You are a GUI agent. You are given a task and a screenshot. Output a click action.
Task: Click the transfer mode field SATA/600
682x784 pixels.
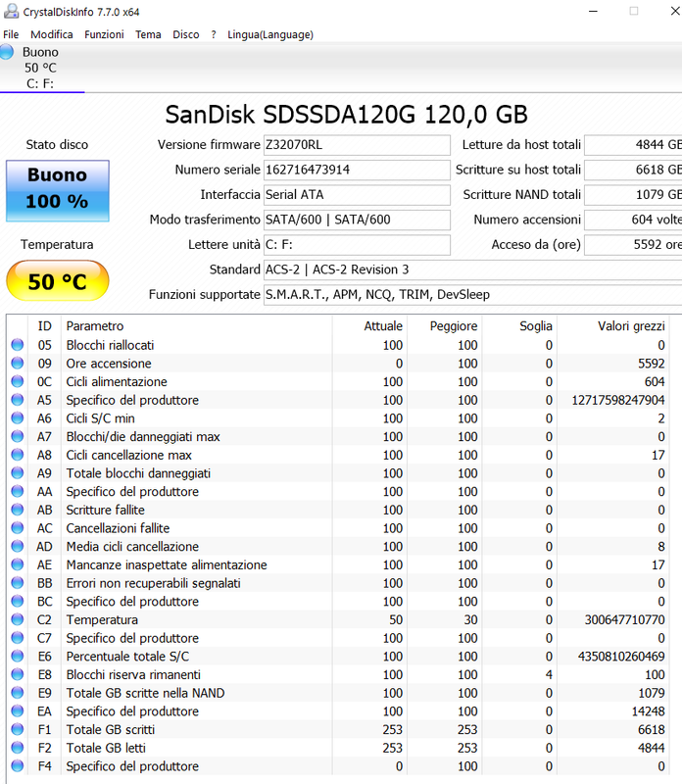pyautogui.click(x=357, y=220)
